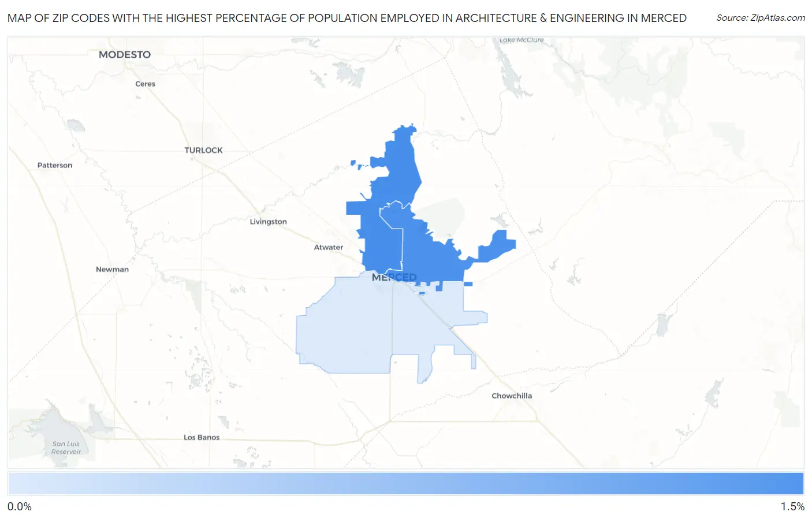
Task: Click the color gradient legend bar
Action: [x=406, y=484]
